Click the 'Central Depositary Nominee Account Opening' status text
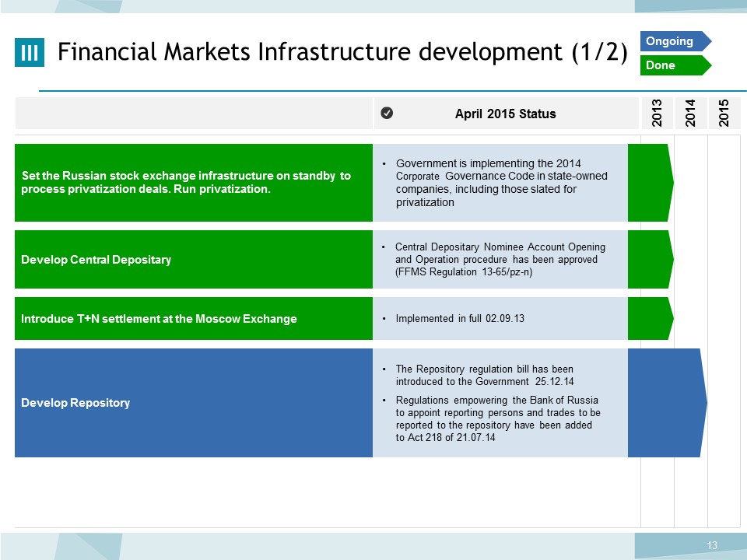This screenshot has height=560, width=747. [x=500, y=259]
